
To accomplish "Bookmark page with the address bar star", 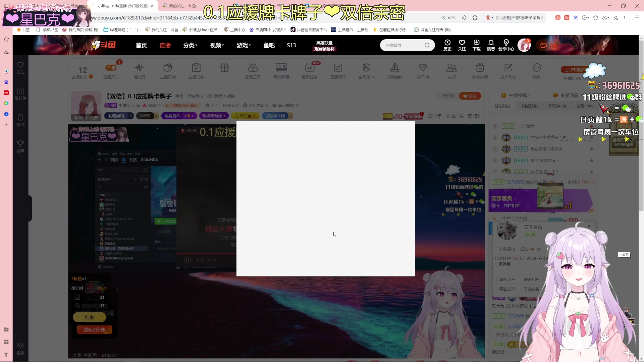I will (475, 18).
